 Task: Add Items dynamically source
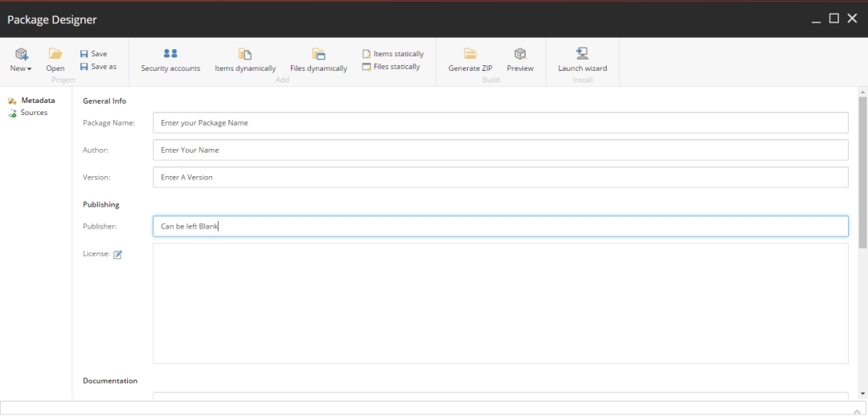click(245, 55)
